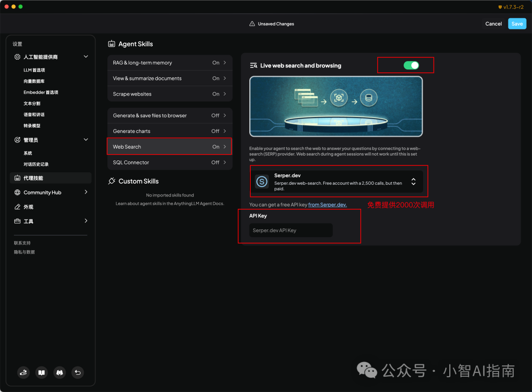Viewport: 532px width, 392px height.
Task: Collapse the 人工智能提供商 section
Action: 86,57
